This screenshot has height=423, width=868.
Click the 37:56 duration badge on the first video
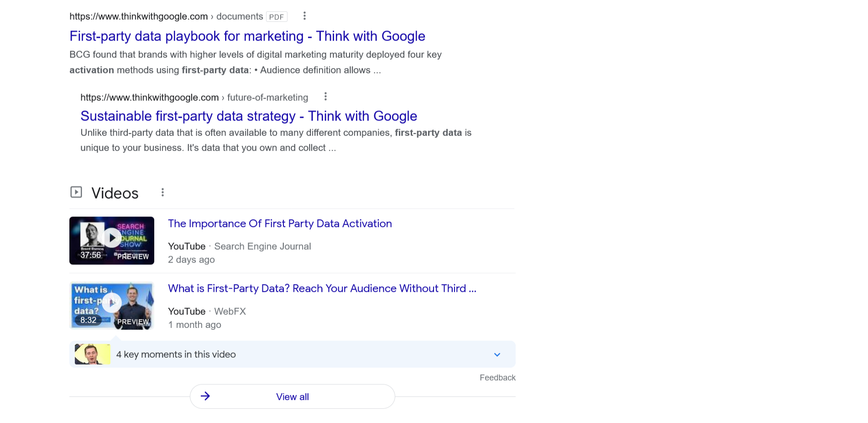pyautogui.click(x=90, y=256)
